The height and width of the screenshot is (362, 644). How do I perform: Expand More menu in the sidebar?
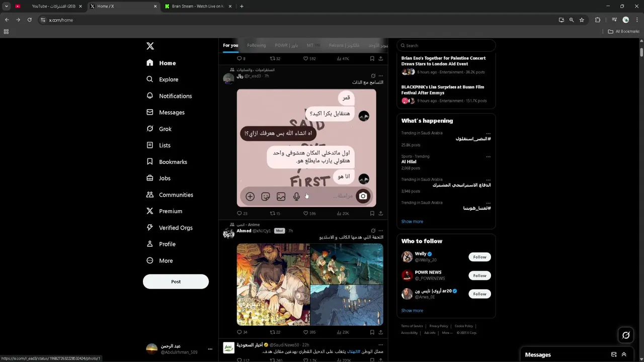(x=159, y=261)
